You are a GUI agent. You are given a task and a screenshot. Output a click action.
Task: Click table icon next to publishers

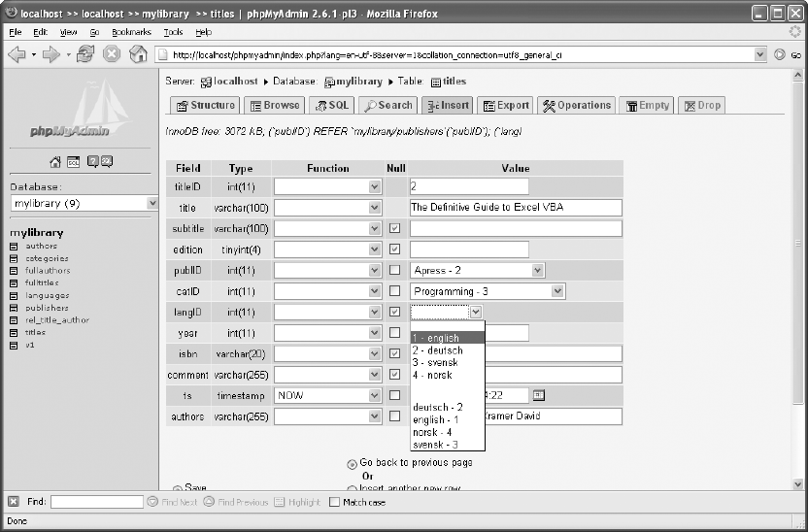pyautogui.click(x=14, y=308)
